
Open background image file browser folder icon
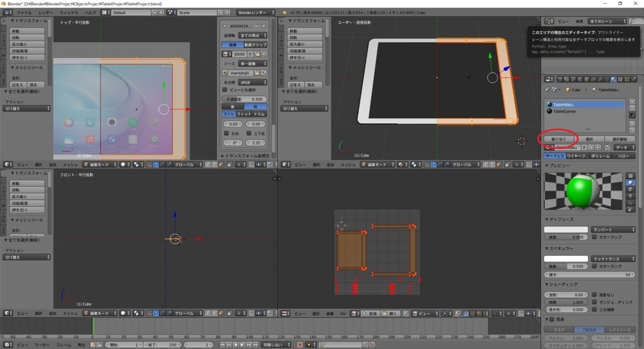pyautogui.click(x=257, y=73)
